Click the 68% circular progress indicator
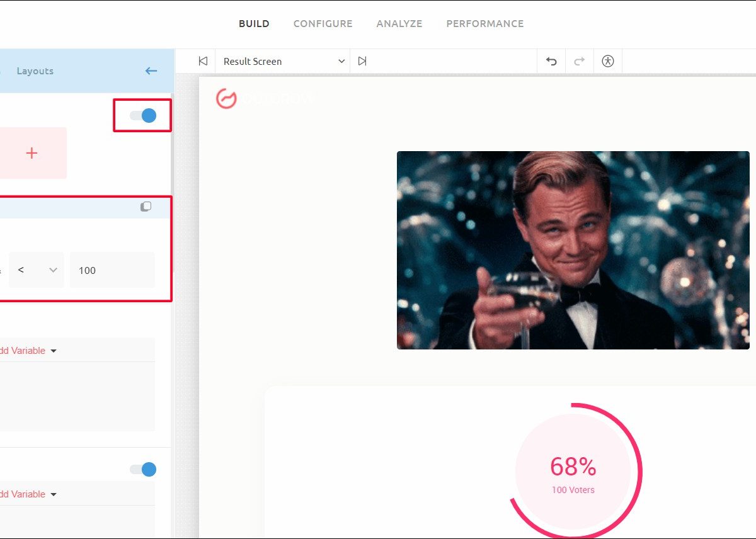This screenshot has height=539, width=756. [x=573, y=472]
